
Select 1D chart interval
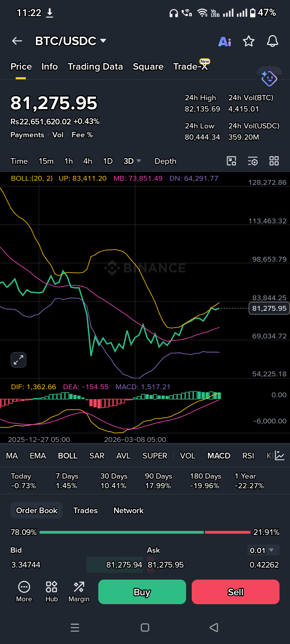108,161
